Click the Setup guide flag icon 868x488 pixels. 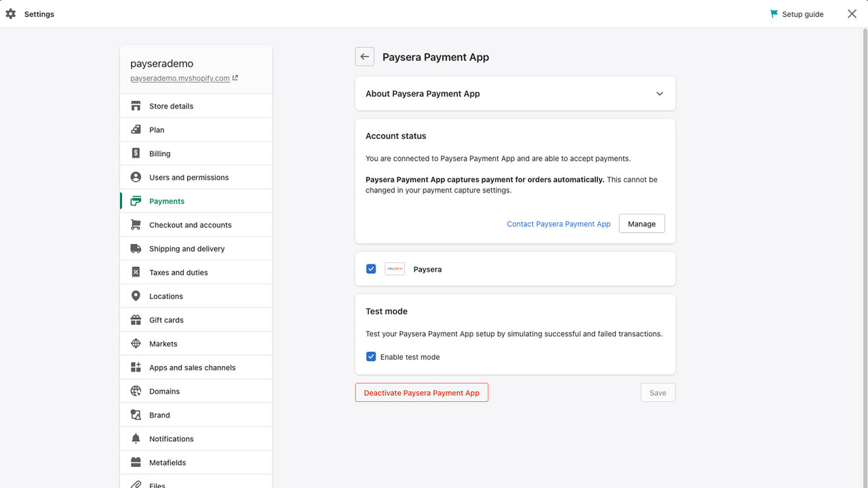pyautogui.click(x=774, y=14)
